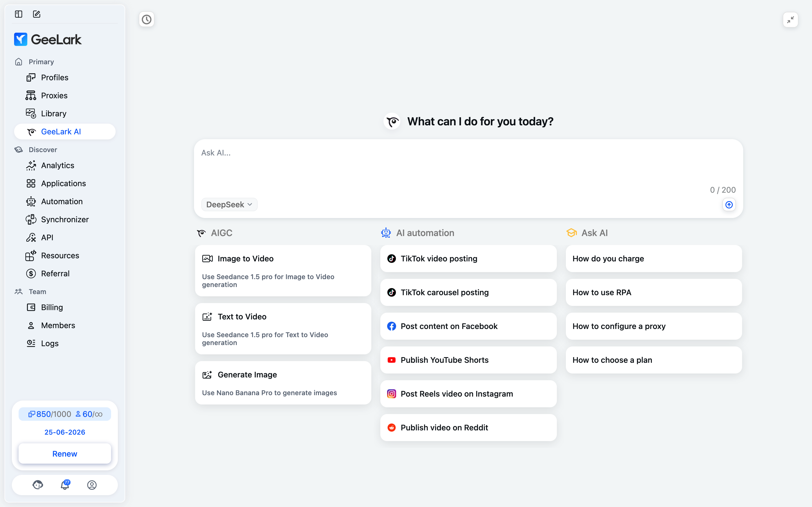Viewport: 812px width, 507px height.
Task: Select TikTok video posting card
Action: pos(468,259)
